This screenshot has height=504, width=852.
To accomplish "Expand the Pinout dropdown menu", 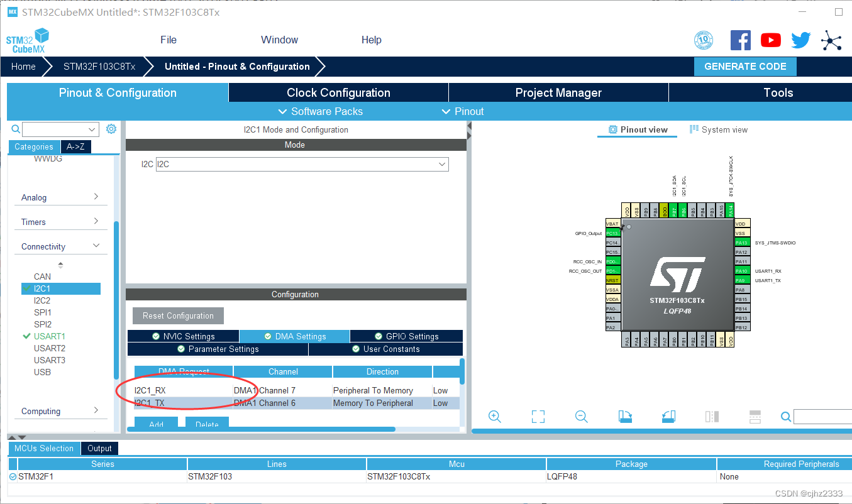I will tap(462, 111).
